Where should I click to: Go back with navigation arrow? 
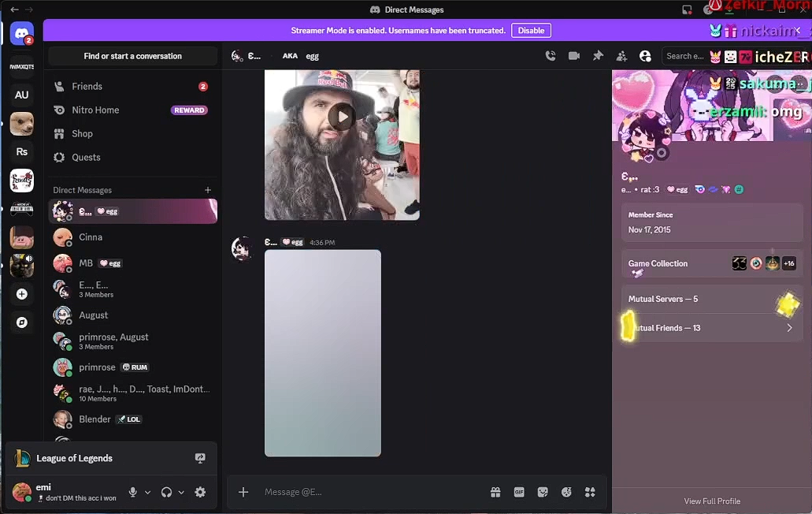click(x=14, y=9)
